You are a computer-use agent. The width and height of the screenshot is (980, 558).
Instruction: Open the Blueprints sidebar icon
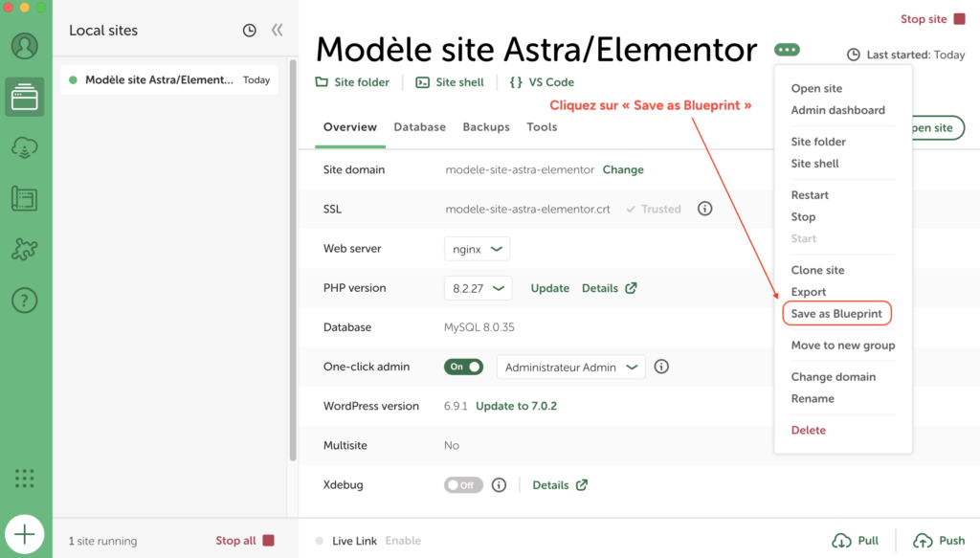point(24,199)
